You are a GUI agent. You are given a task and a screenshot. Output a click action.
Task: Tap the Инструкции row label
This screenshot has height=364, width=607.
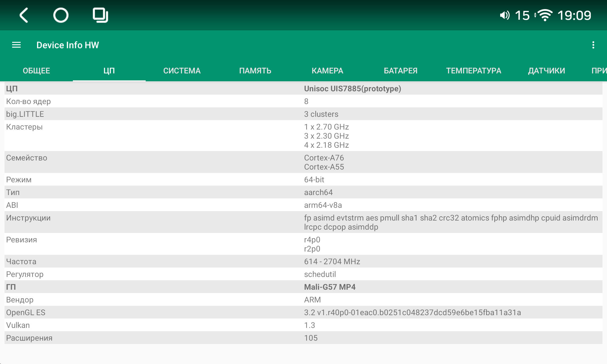tap(28, 218)
